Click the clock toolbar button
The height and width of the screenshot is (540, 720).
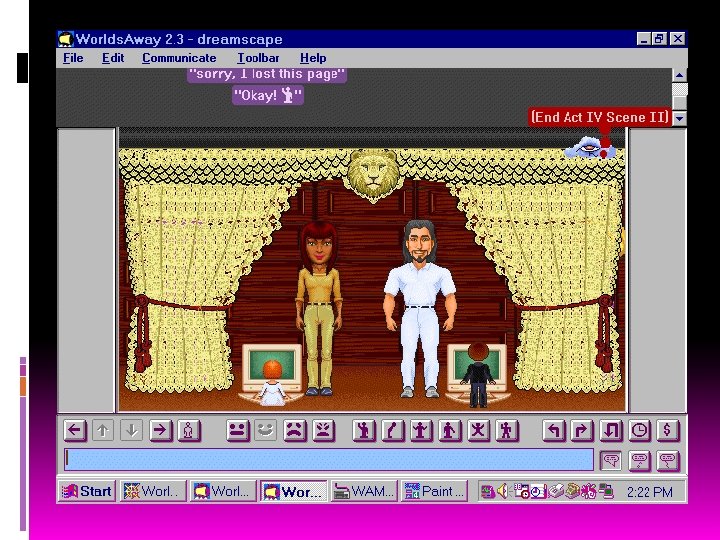point(640,431)
